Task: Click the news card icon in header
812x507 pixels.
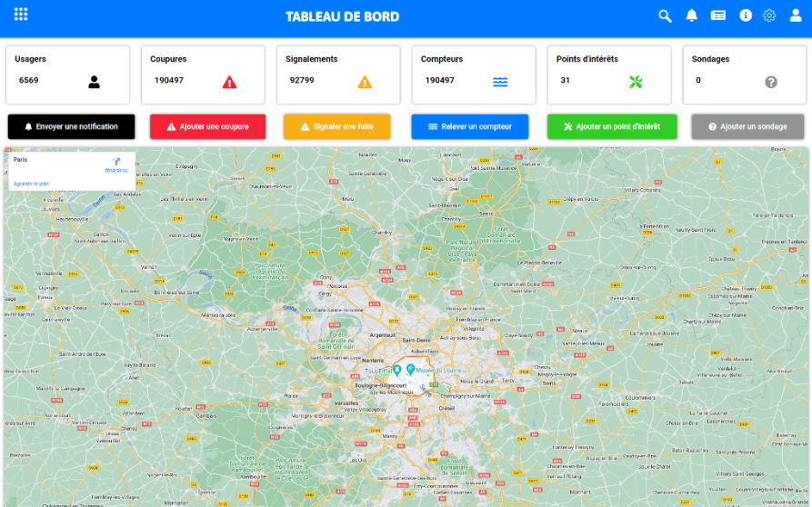Action: click(x=717, y=15)
